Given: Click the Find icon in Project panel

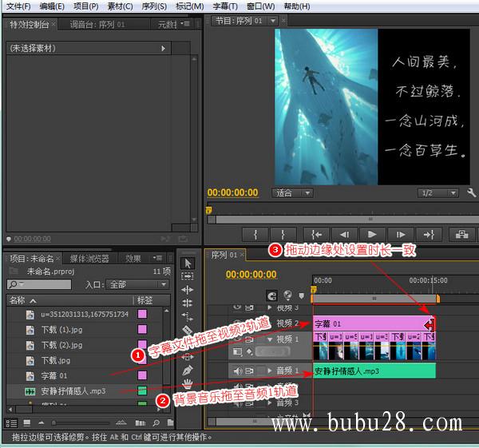Looking at the screenshot, I should pyautogui.click(x=156, y=423).
